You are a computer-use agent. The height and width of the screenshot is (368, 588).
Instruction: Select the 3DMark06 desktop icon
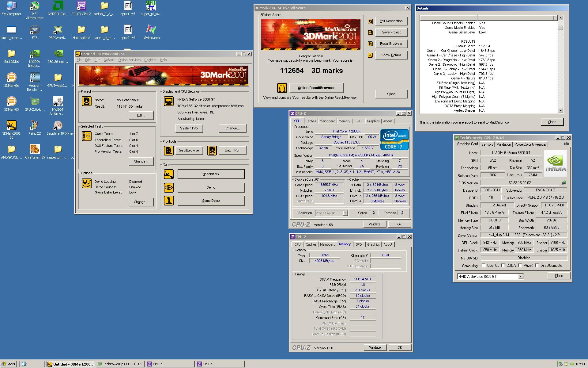click(11, 80)
